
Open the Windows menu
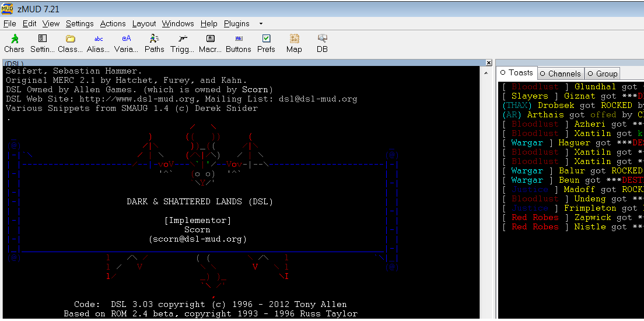[x=178, y=24]
